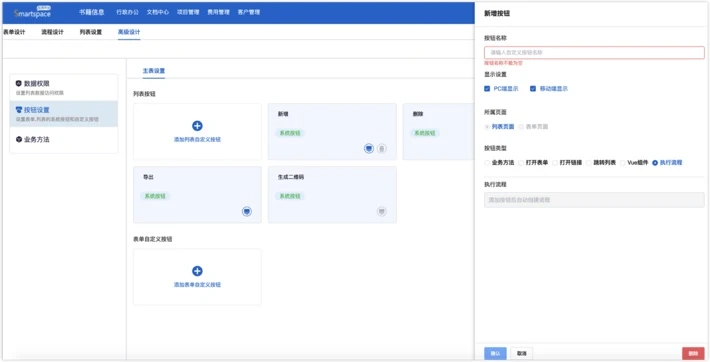710x362 pixels.
Task: Open the 行政办公 top menu
Action: pos(127,12)
